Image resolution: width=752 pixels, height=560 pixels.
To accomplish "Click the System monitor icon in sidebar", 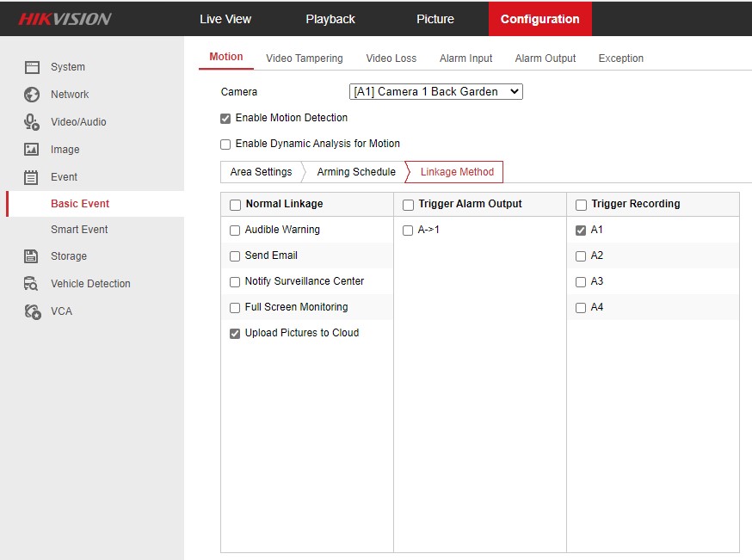I will coord(32,67).
